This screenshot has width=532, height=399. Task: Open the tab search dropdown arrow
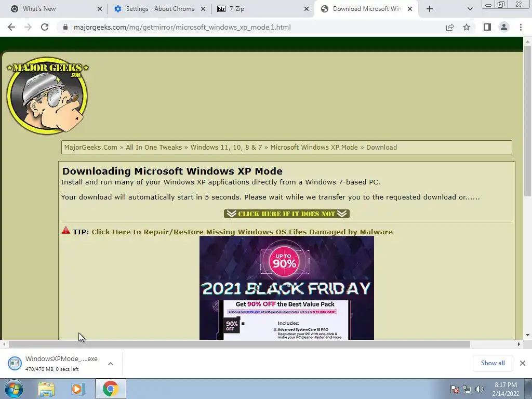(x=470, y=9)
